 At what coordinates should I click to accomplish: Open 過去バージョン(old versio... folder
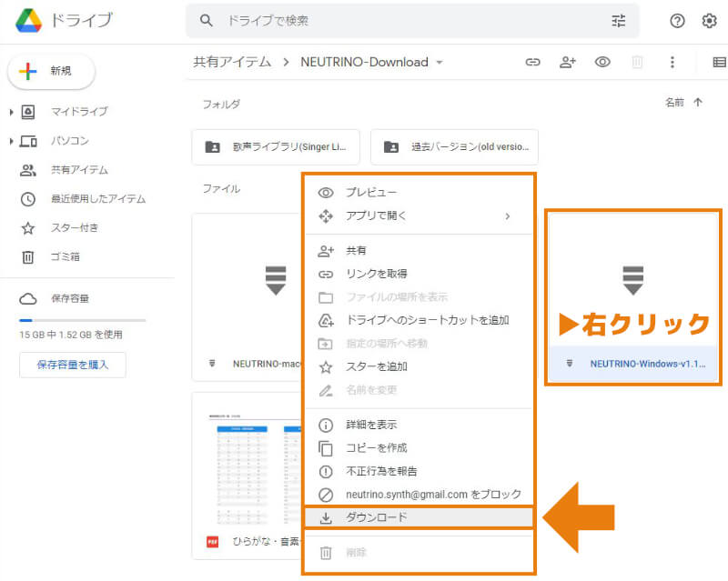(454, 147)
